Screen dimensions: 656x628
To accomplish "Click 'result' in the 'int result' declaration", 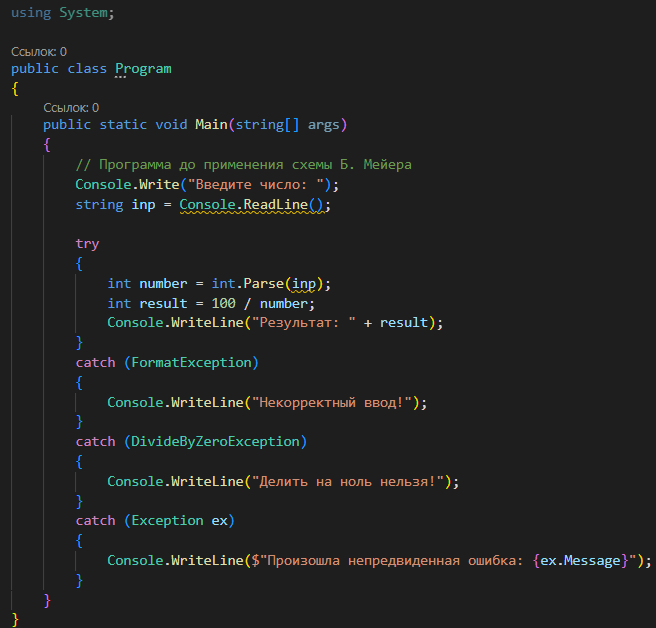I will (x=163, y=303).
